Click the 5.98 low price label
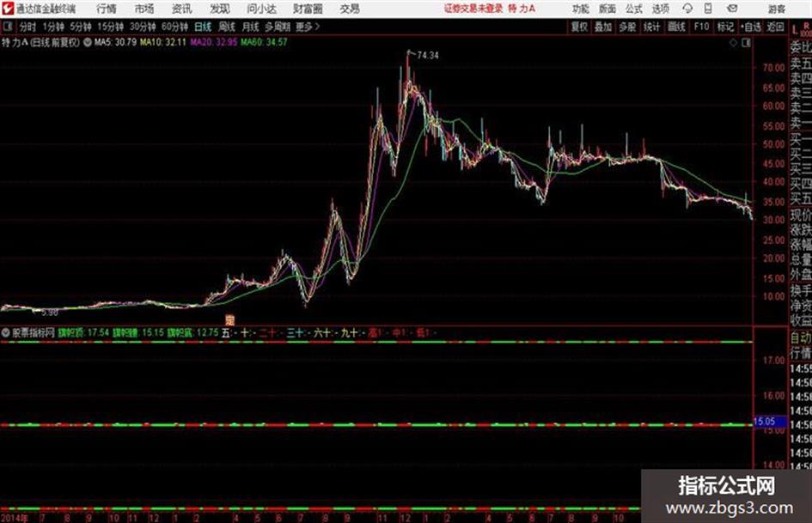812x523 pixels. pos(50,313)
